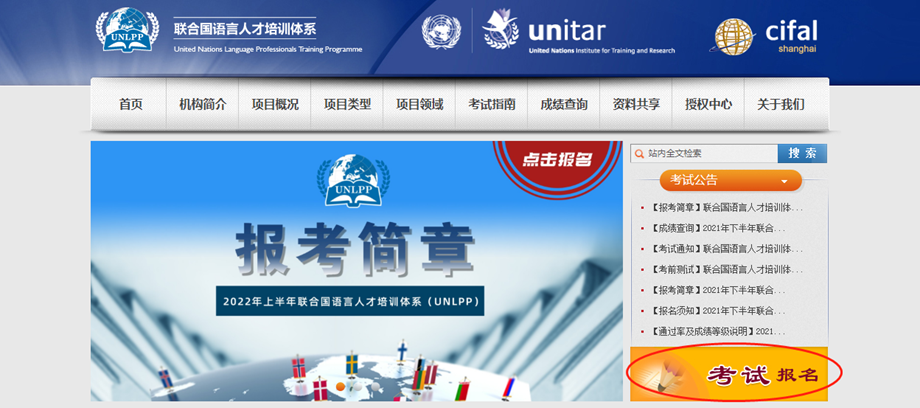The height and width of the screenshot is (408, 920).
Task: Click the 考试报名 banner button
Action: (729, 375)
